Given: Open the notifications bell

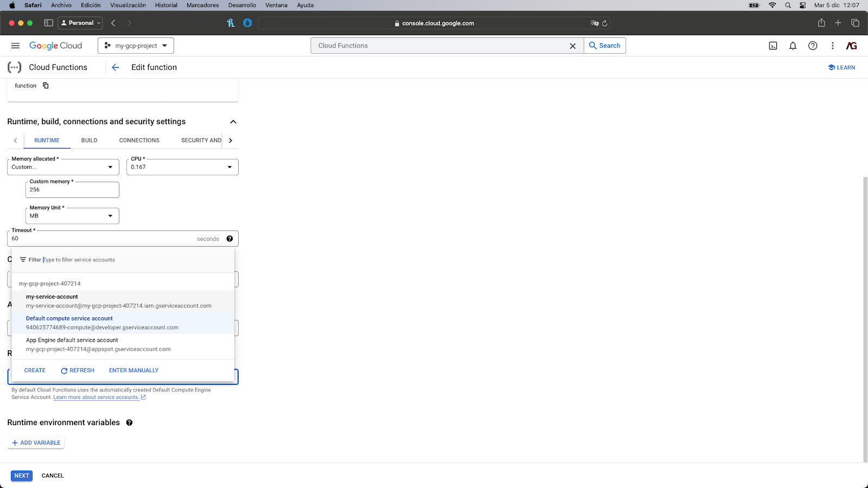Looking at the screenshot, I should [x=793, y=46].
